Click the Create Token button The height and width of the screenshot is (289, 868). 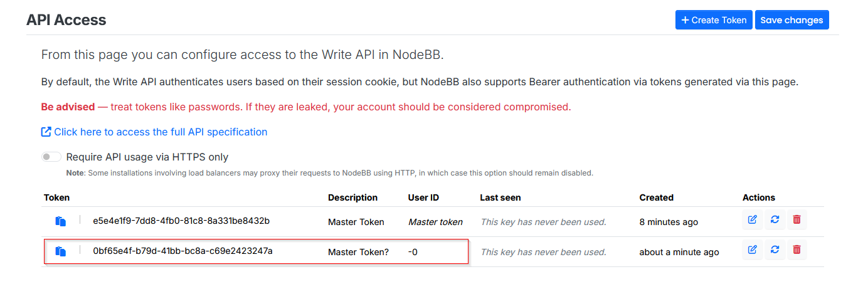(713, 20)
